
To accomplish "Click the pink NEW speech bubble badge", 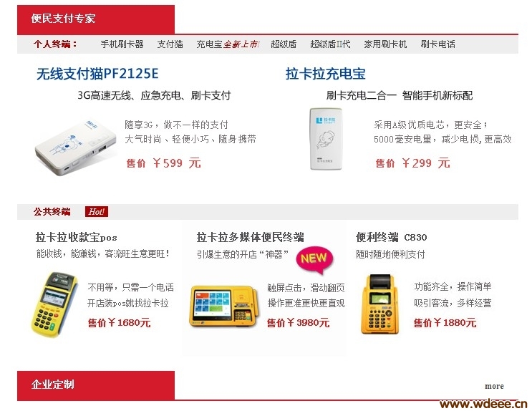I will (315, 260).
